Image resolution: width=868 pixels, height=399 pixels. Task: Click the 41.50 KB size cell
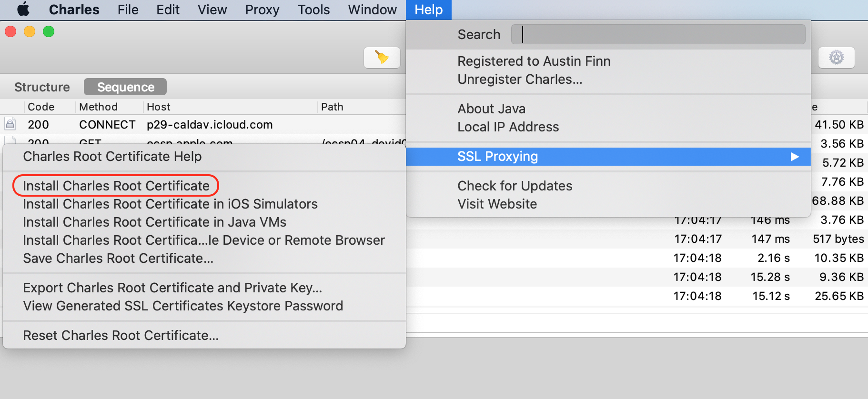tap(839, 125)
